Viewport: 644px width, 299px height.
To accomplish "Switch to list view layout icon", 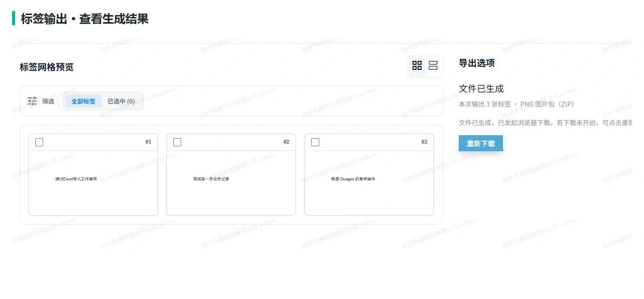I will tap(433, 66).
